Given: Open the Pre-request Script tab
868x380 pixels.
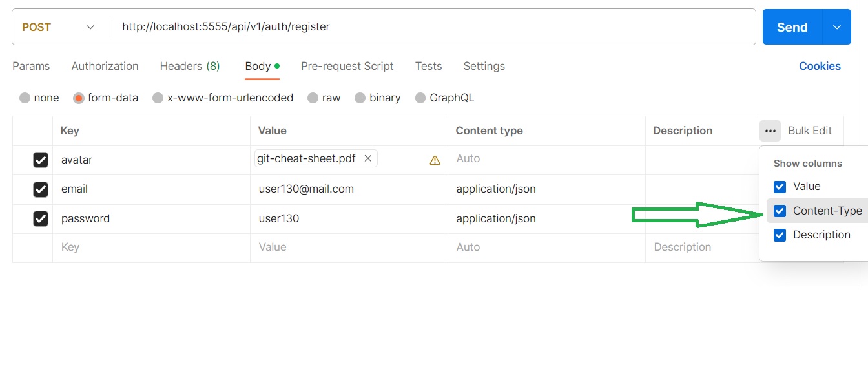Looking at the screenshot, I should [x=347, y=66].
